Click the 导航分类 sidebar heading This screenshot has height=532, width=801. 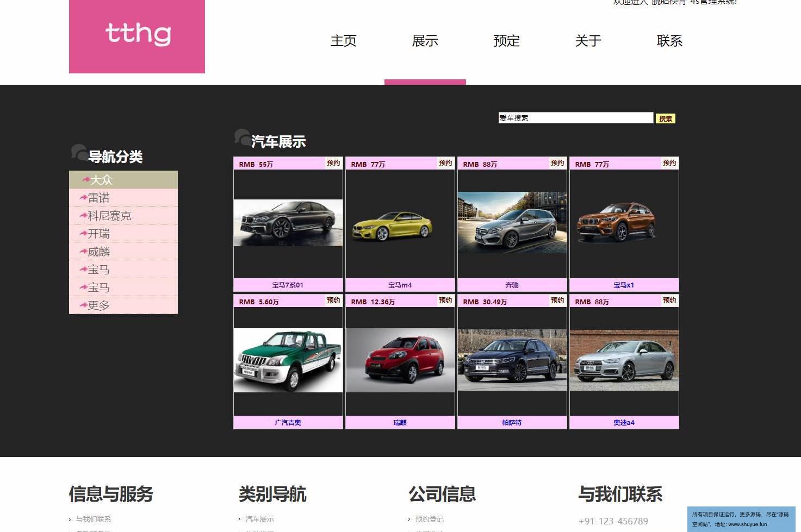(x=115, y=157)
